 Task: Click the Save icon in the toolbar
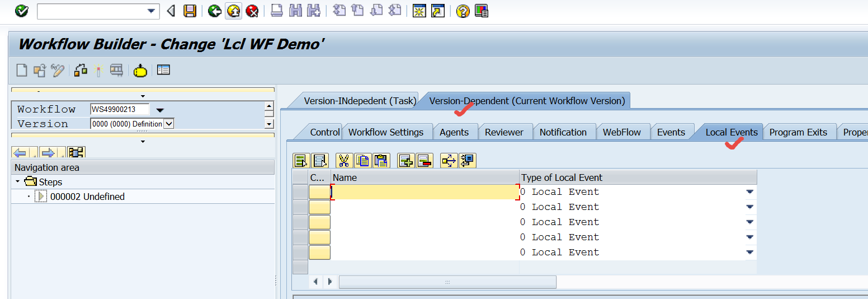(x=190, y=11)
